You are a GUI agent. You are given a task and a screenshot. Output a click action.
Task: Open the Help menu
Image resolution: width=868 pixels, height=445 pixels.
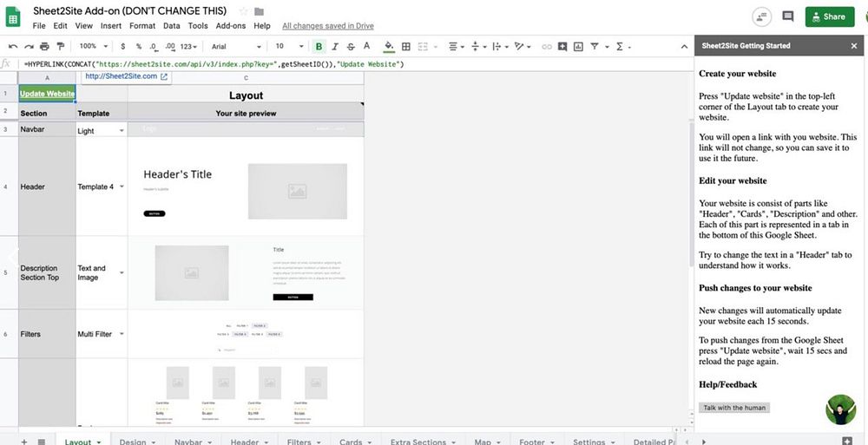point(262,25)
